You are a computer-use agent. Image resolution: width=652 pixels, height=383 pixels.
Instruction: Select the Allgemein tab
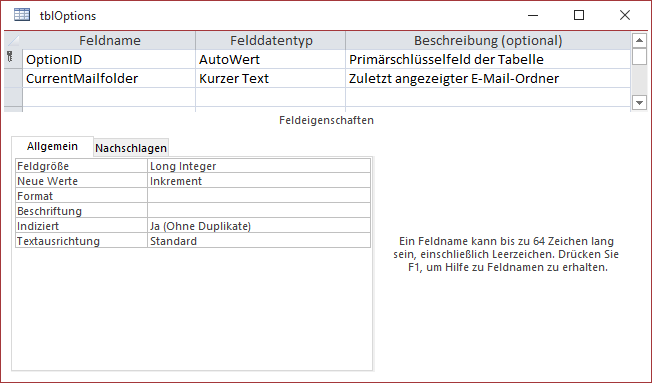[52, 146]
